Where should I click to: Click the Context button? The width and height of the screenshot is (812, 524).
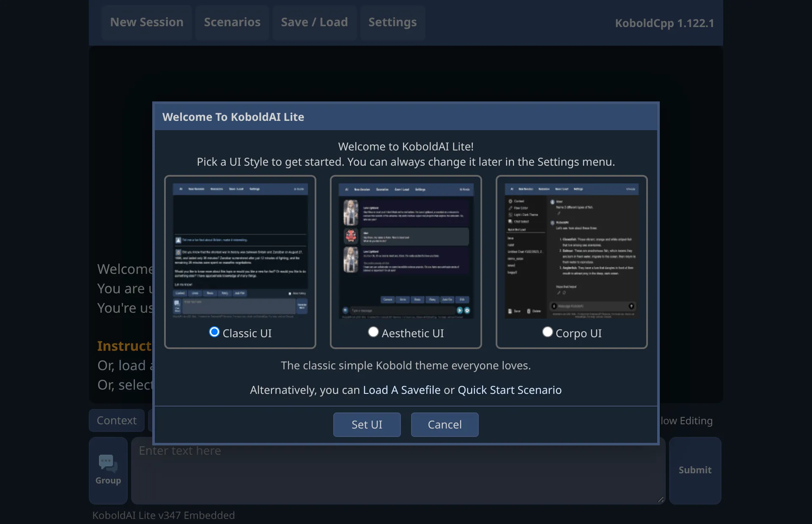(x=117, y=420)
